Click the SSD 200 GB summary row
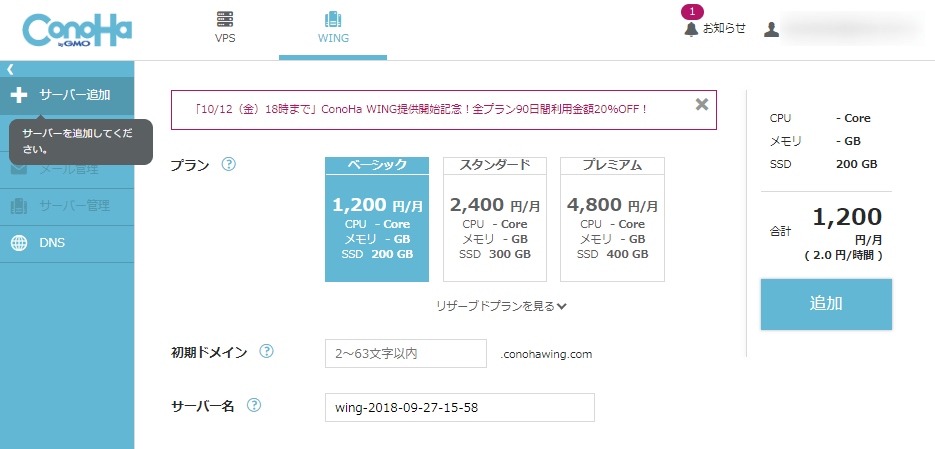Viewport: 935px width, 449px height. 823,165
